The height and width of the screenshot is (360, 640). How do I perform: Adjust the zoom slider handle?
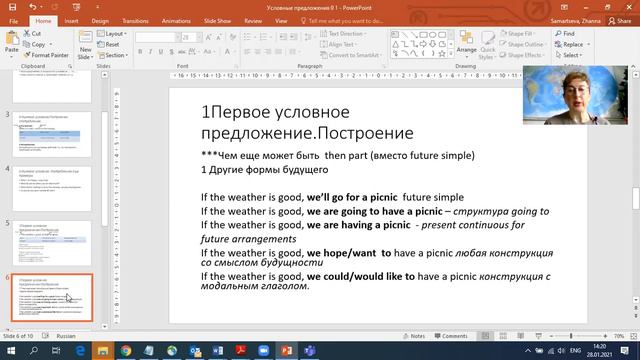coord(571,336)
